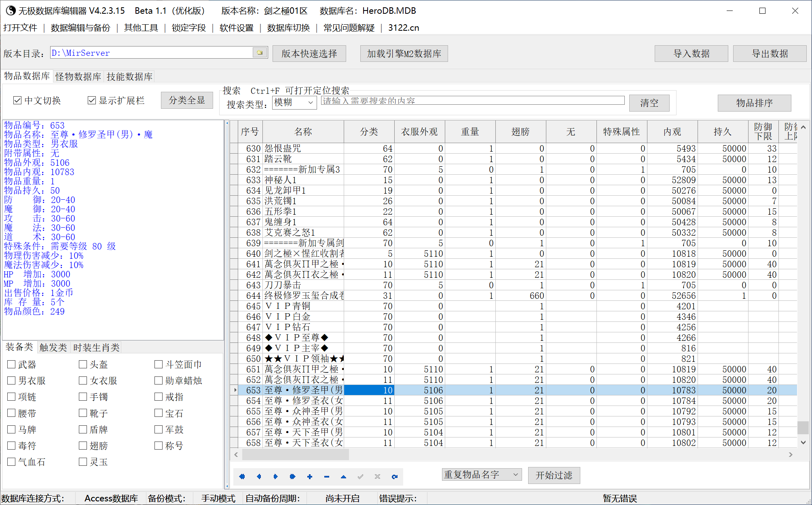Go to next record navigator arrow
This screenshot has width=812, height=505.
coord(276,477)
